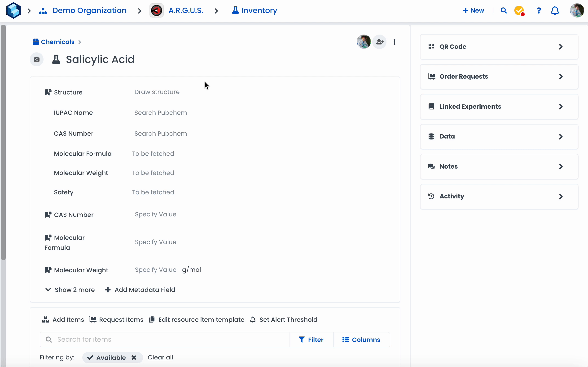Click the camera icon beside Salicylic Acid

tap(37, 59)
